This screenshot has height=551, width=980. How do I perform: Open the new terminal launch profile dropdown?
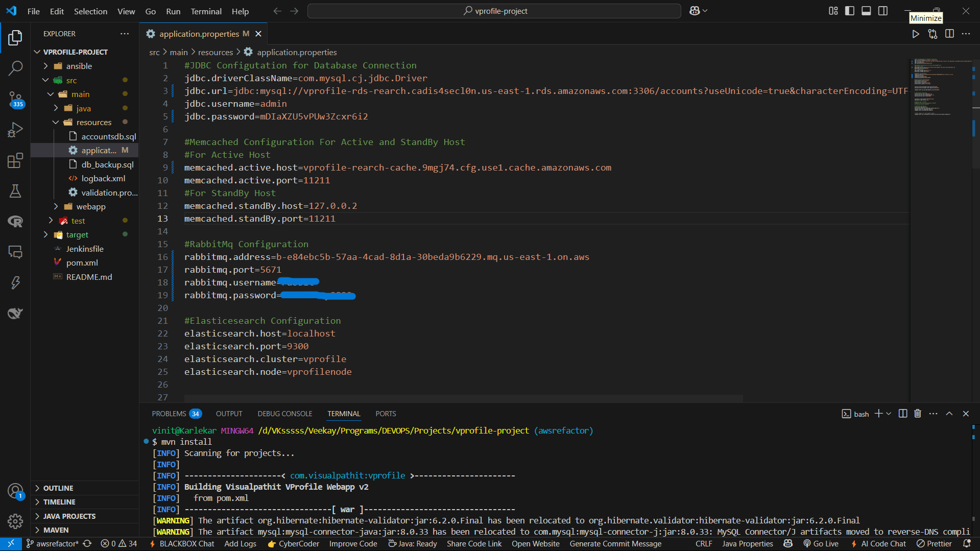[x=889, y=414]
